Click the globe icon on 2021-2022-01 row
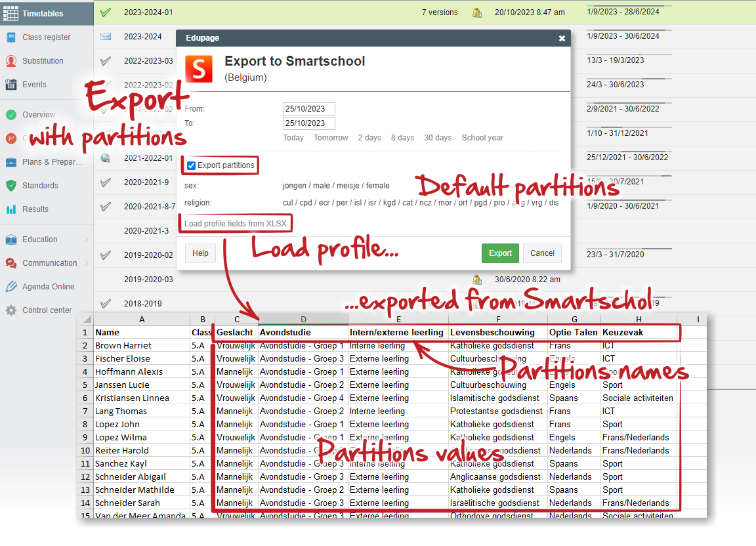756x546 pixels. point(106,157)
